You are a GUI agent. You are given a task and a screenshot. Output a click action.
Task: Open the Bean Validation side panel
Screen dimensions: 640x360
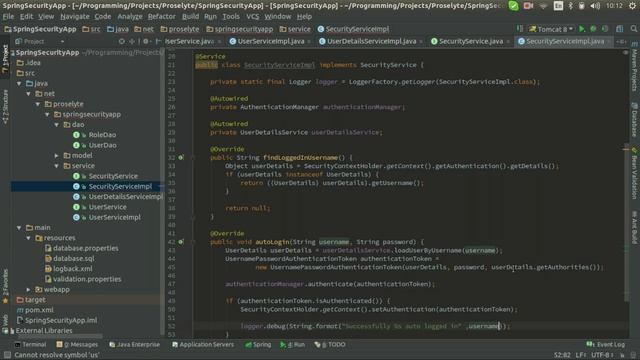click(x=634, y=173)
